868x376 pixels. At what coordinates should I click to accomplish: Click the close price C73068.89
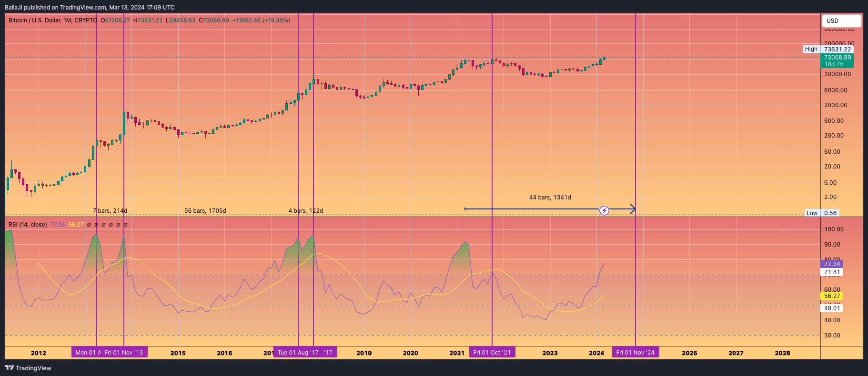214,20
